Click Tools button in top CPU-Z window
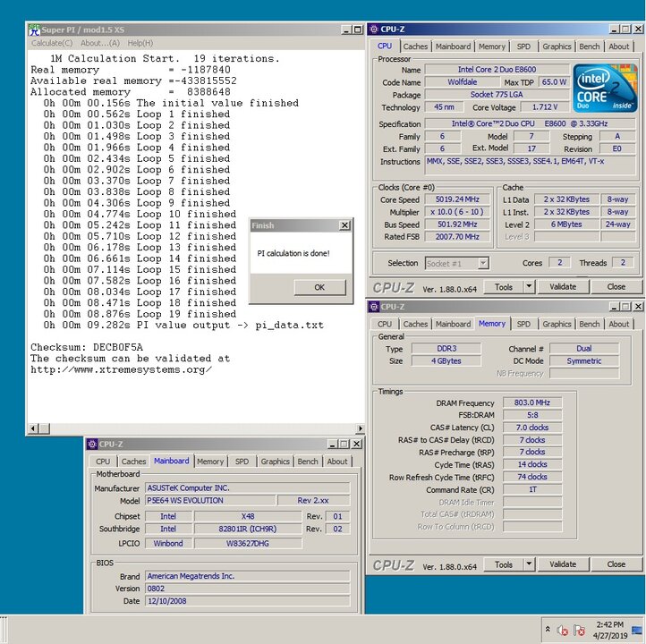The image size is (646, 644). tap(504, 286)
